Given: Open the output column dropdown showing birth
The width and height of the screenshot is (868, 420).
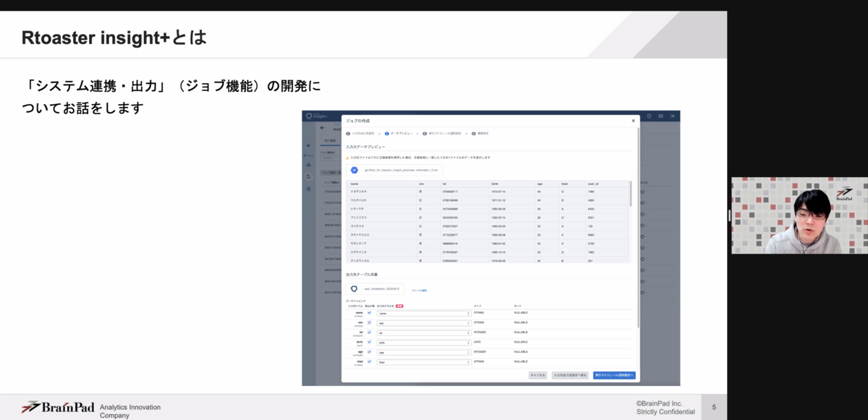Looking at the screenshot, I should [424, 343].
